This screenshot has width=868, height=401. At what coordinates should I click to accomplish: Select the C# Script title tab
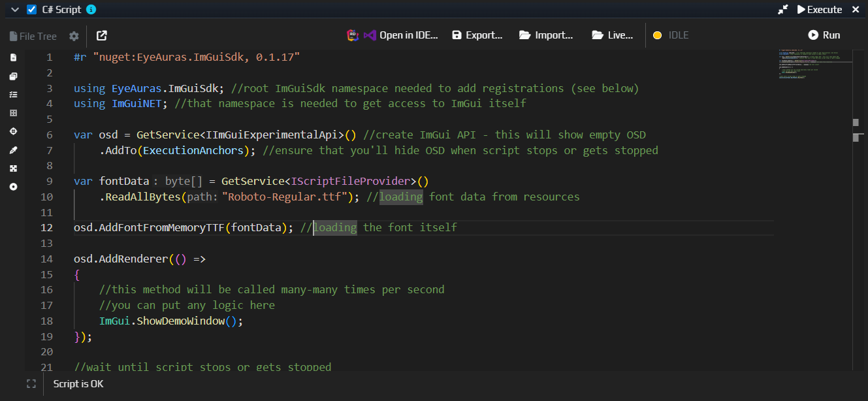point(62,9)
